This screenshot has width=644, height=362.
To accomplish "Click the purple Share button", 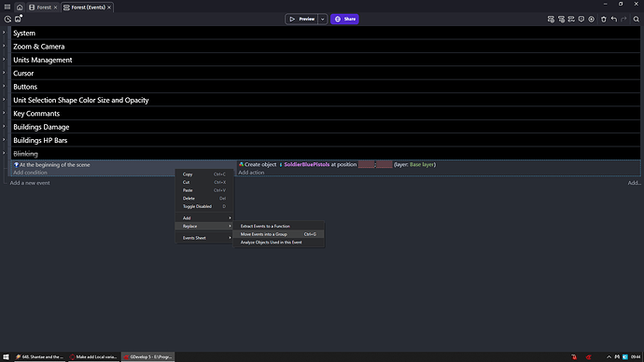I will point(344,19).
